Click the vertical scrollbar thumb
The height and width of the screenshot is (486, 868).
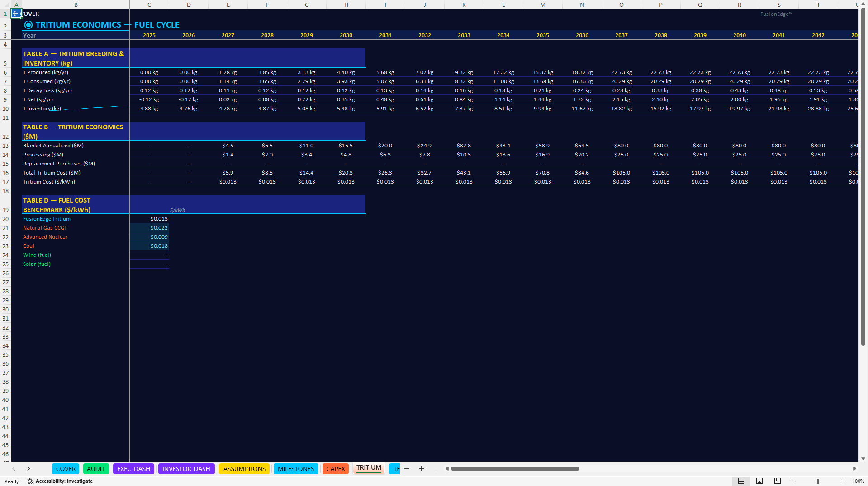[863, 176]
